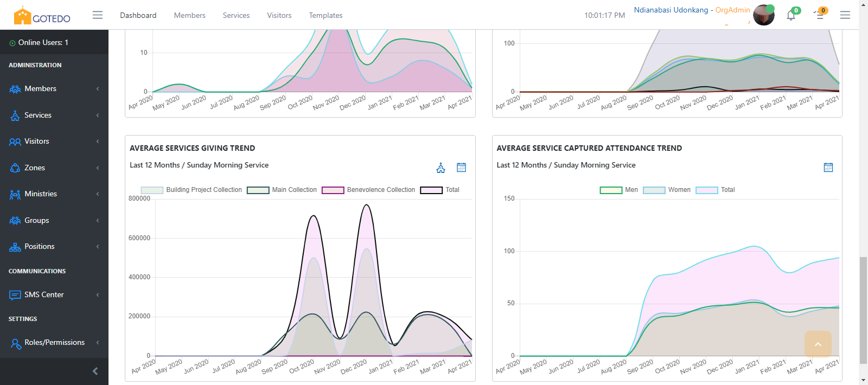Click the scroll-to-top button
Viewport: 868px width, 385px height.
818,344
